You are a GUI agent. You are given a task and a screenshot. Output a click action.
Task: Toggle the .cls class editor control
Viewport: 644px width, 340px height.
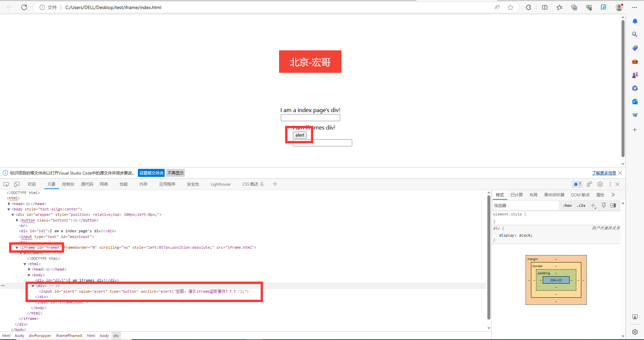coord(581,205)
